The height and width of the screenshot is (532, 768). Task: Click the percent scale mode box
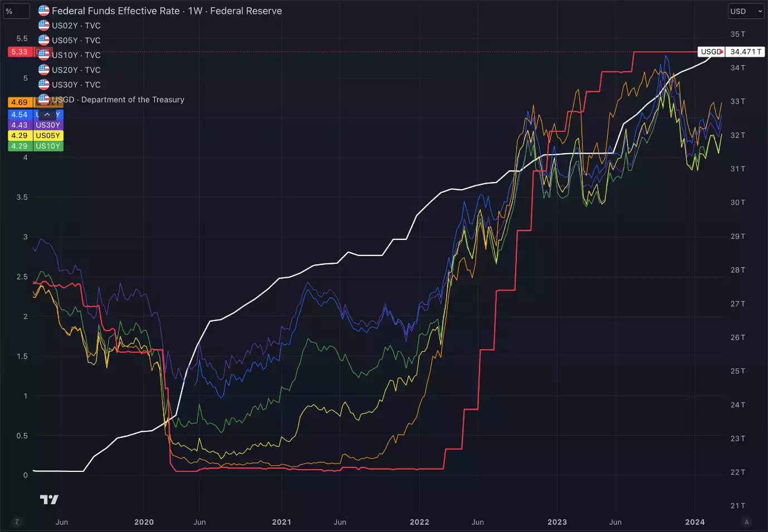pos(16,11)
